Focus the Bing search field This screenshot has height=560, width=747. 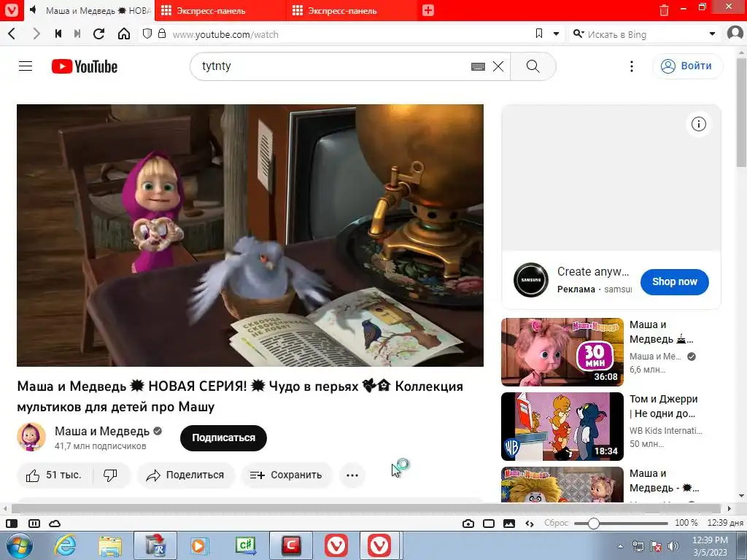pyautogui.click(x=646, y=34)
